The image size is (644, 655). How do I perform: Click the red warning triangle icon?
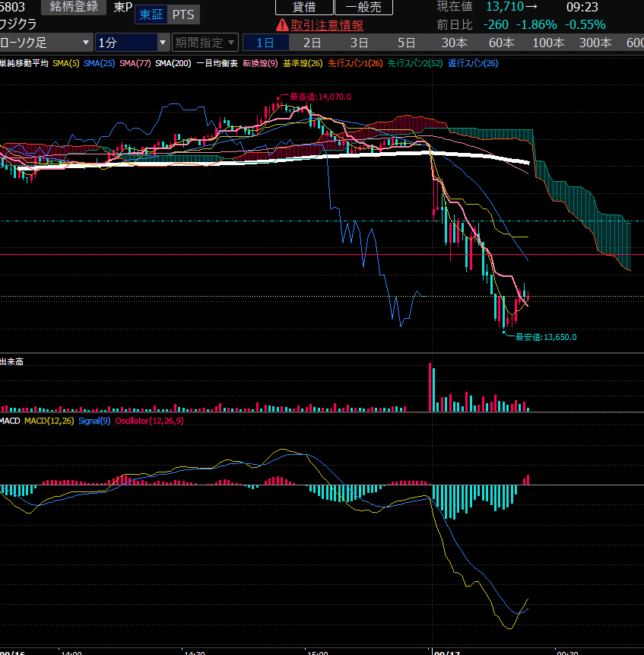click(282, 25)
